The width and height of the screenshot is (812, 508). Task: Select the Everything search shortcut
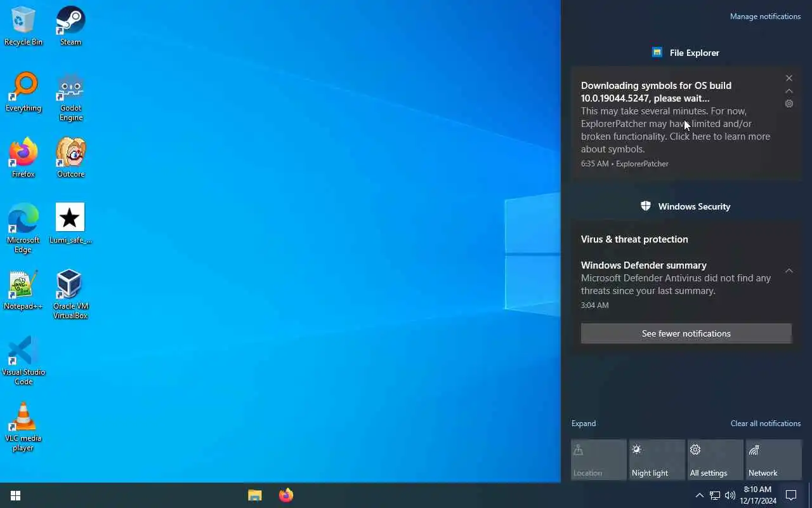[x=23, y=92]
